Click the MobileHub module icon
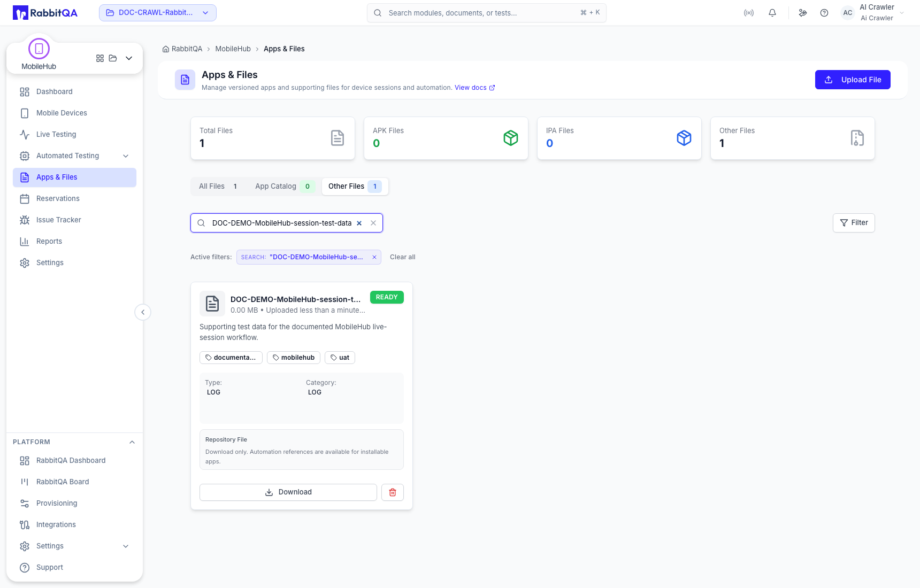 [39, 49]
